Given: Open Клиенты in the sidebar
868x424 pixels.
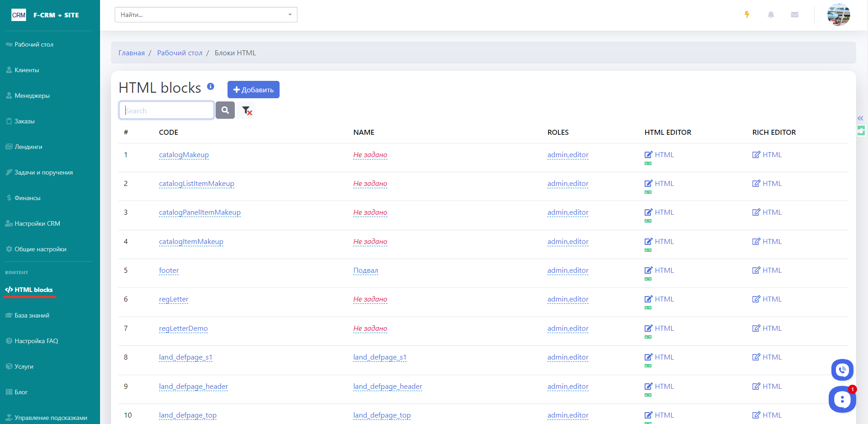Looking at the screenshot, I should coord(26,70).
